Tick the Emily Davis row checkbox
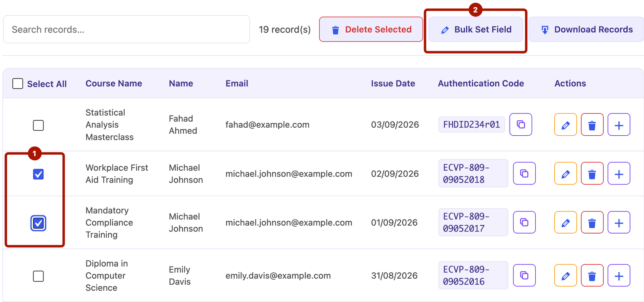Screen dimensions: 644x302 click(x=38, y=276)
